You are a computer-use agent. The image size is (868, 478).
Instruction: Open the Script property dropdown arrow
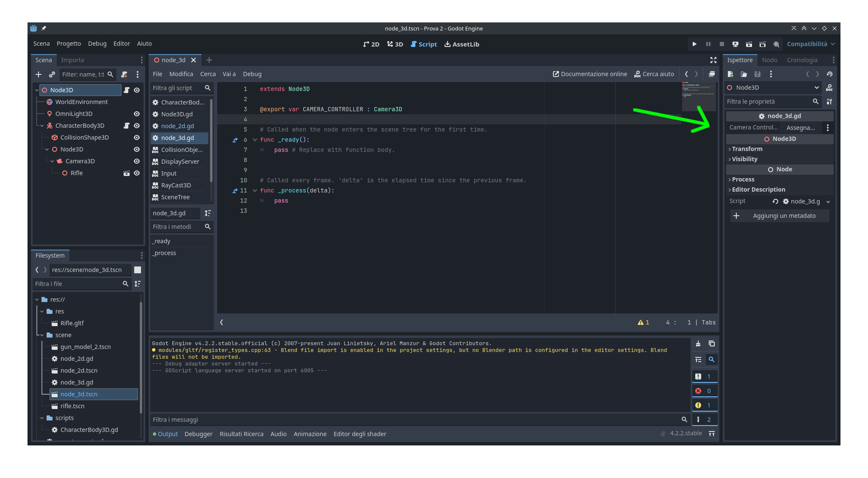point(828,202)
